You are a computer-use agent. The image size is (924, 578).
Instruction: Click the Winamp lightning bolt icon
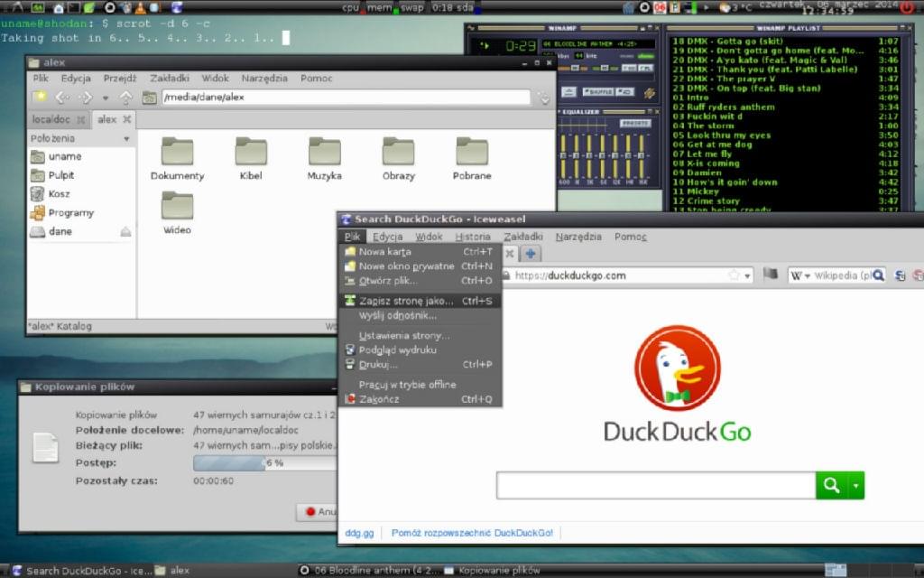coord(650,93)
